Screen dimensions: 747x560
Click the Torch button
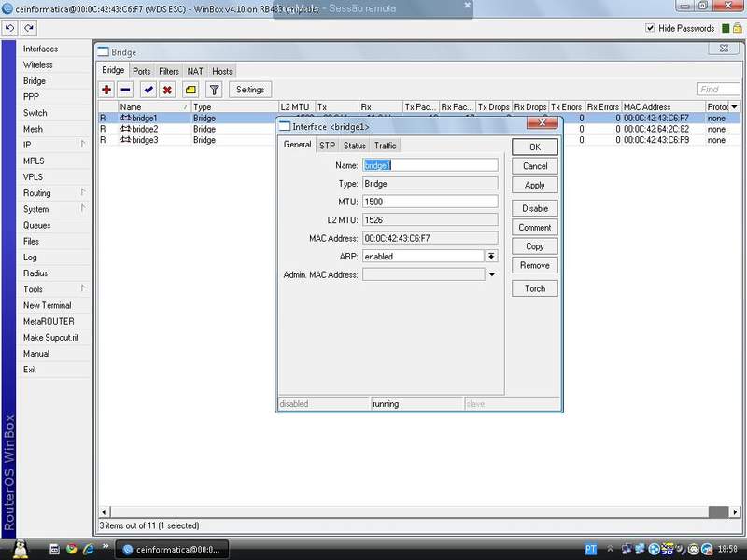(534, 288)
